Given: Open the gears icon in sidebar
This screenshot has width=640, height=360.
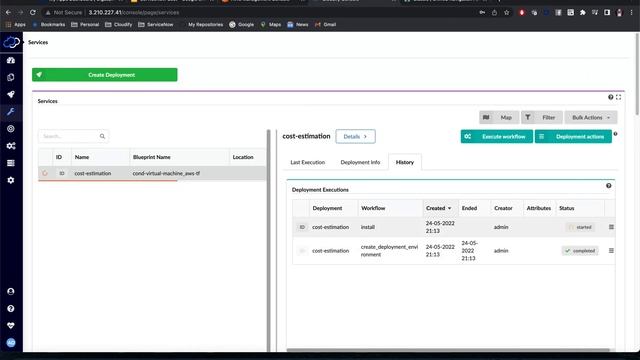Looking at the screenshot, I should pos(11,146).
